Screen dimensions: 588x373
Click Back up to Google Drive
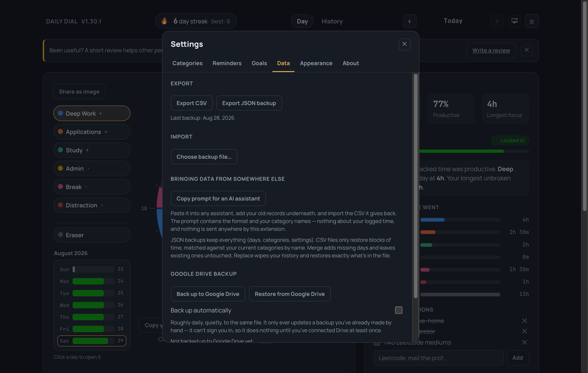click(x=208, y=294)
